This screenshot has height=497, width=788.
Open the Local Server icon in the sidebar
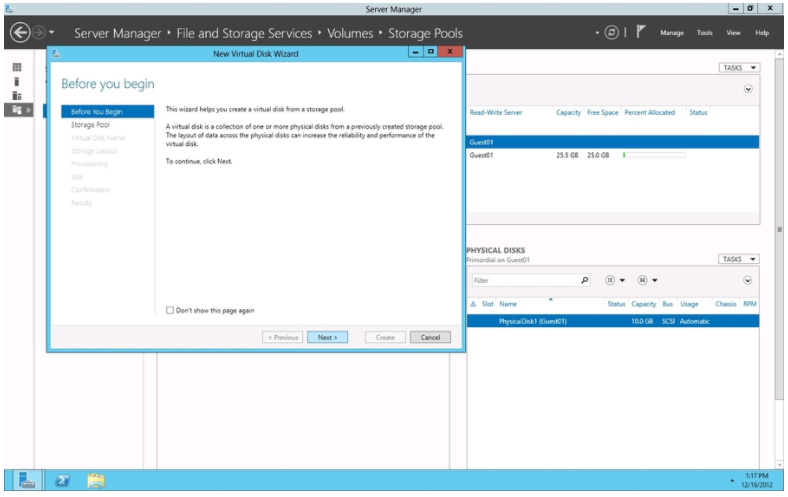pyautogui.click(x=17, y=81)
